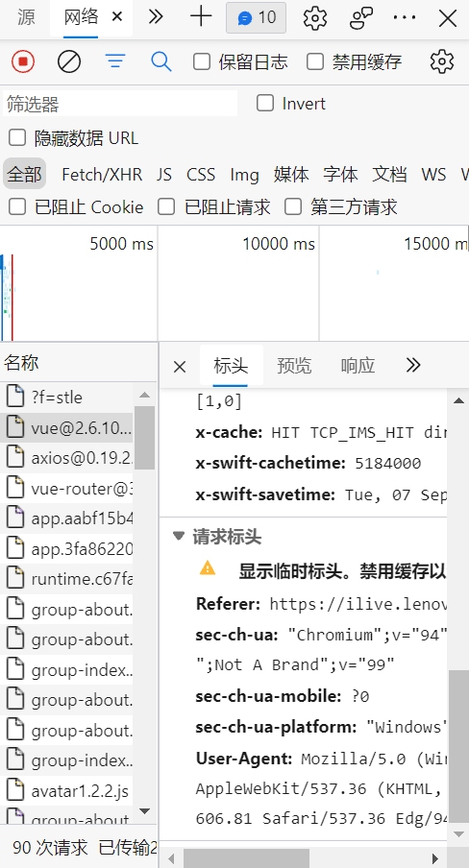469x868 pixels.
Task: Open network settings gear icon
Action: pos(441,60)
